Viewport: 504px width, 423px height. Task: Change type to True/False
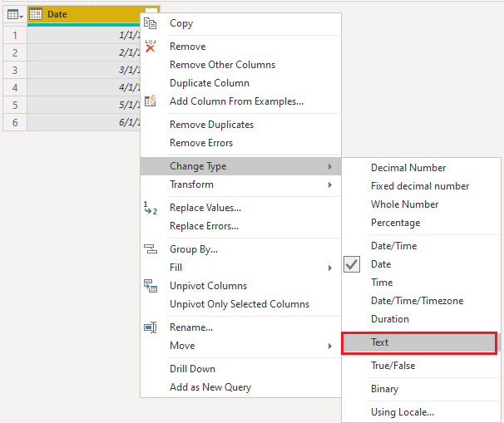pyautogui.click(x=421, y=366)
